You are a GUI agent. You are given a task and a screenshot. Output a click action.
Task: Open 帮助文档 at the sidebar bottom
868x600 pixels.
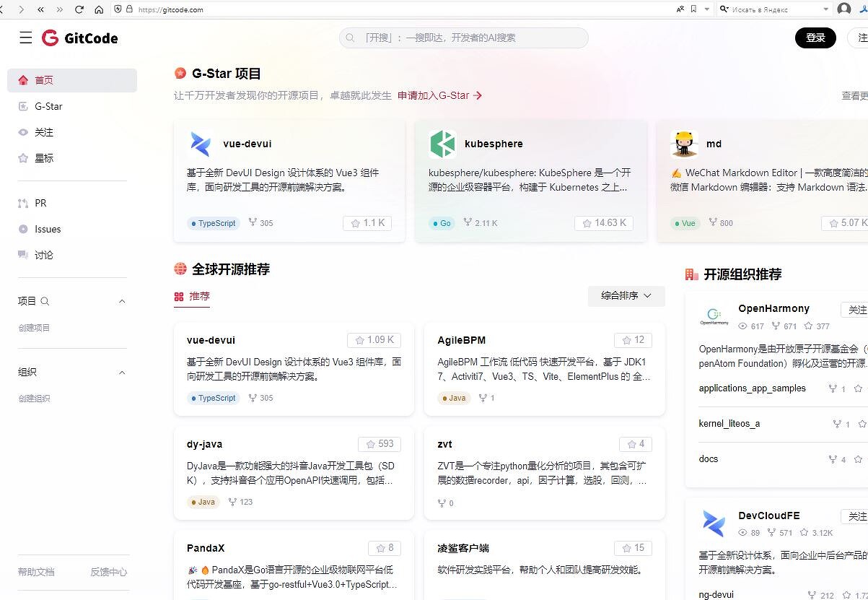36,572
